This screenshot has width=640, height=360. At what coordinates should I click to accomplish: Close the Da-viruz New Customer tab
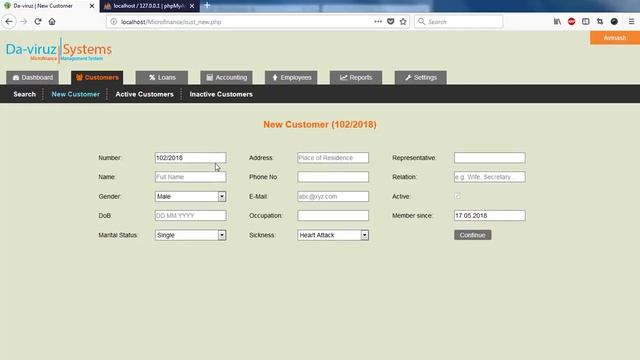(92, 6)
